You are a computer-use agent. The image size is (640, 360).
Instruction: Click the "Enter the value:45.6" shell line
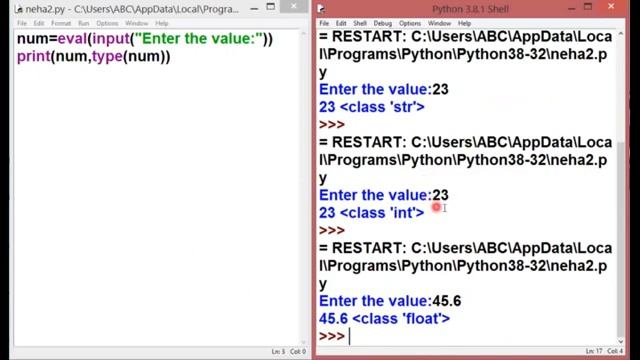click(390, 301)
